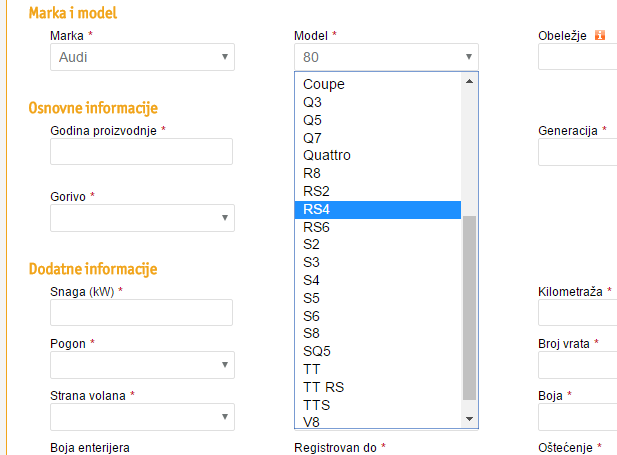Open the Gorivo dropdown
The image size is (617, 455).
click(x=142, y=218)
